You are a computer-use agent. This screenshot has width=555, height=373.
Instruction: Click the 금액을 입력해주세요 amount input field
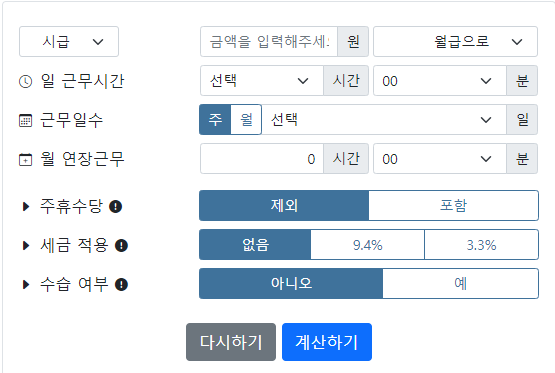coord(269,41)
